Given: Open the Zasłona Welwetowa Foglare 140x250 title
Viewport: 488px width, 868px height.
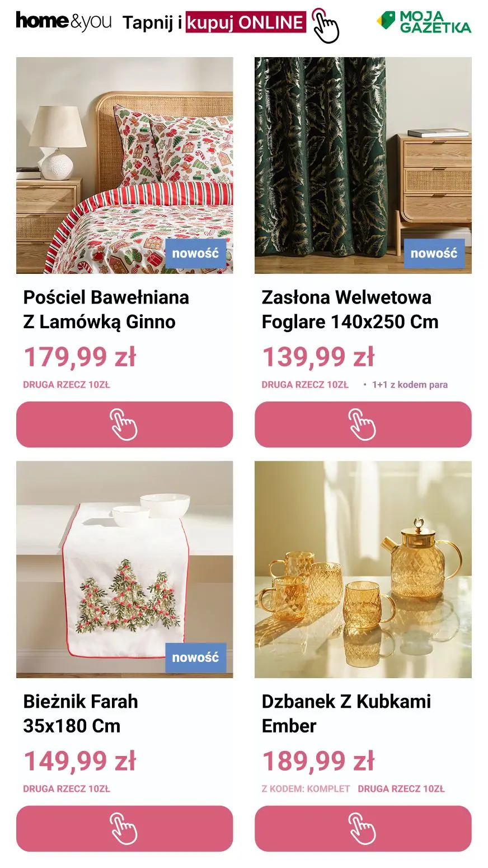Looking at the screenshot, I should 350,310.
